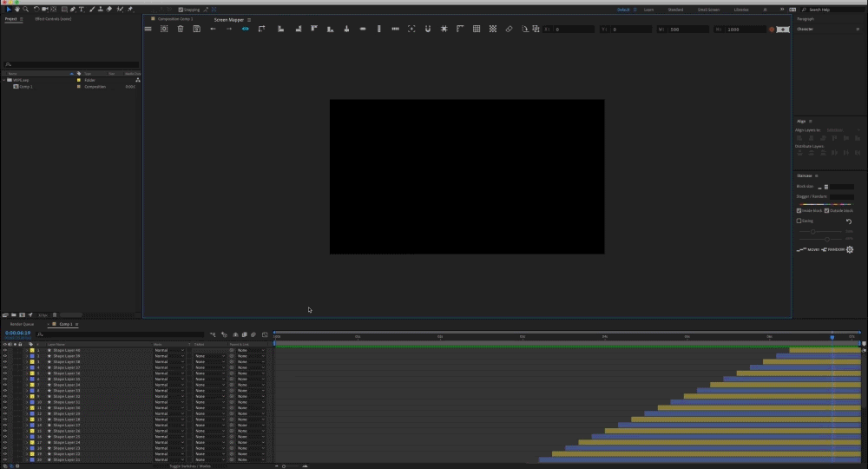868x469 pixels.
Task: Expand Shape Layer 37 properties
Action: (27, 367)
